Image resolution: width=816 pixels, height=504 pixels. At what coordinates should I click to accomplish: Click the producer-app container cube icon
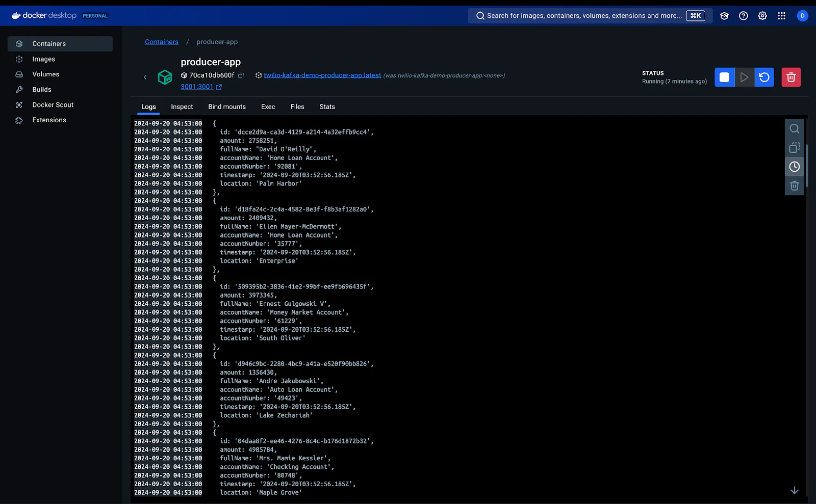pos(165,77)
